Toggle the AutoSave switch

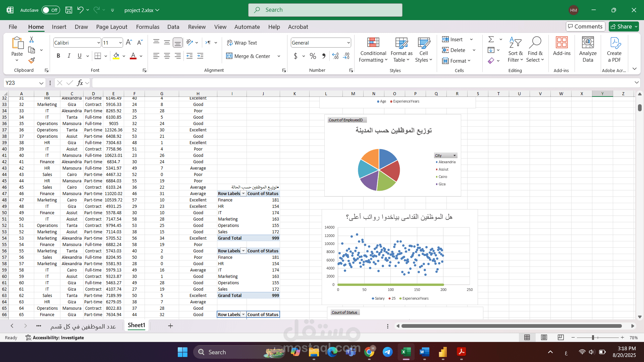tap(51, 10)
